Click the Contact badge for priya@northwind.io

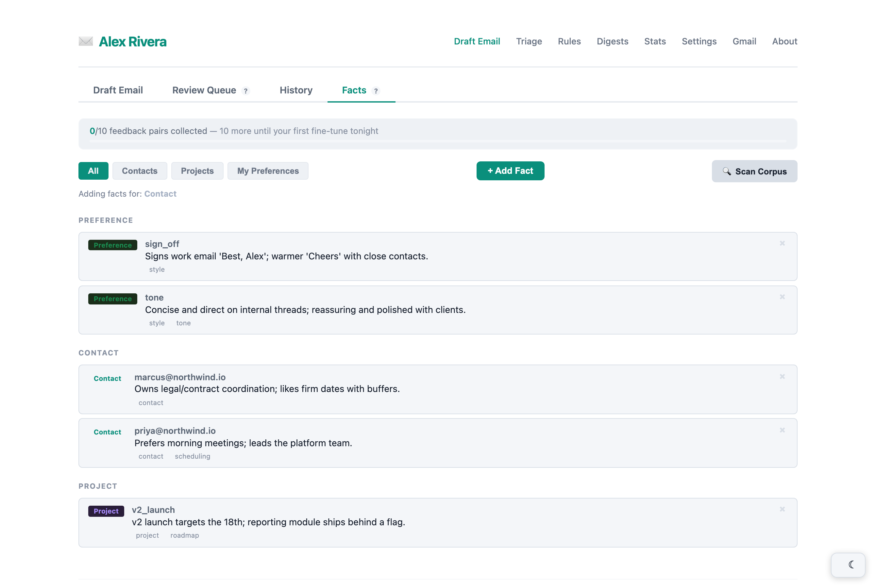[x=107, y=433]
